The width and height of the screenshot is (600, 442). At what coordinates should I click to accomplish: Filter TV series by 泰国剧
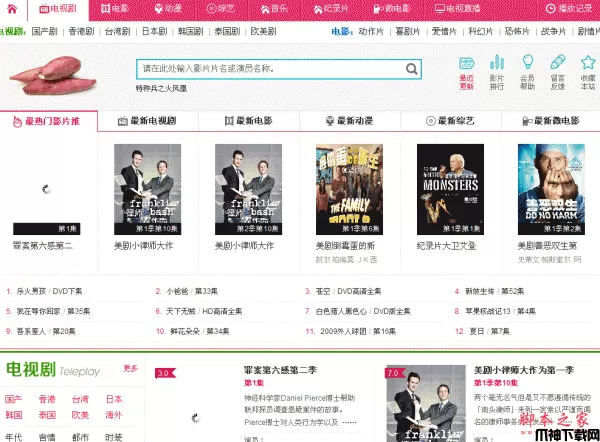coord(227,31)
